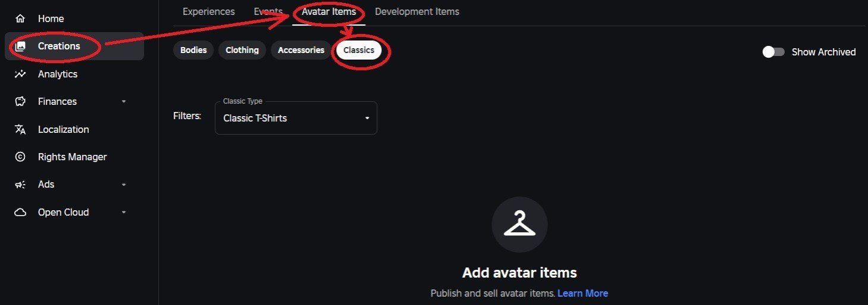The height and width of the screenshot is (305, 868).
Task: Click the Home house icon
Action: [x=20, y=18]
